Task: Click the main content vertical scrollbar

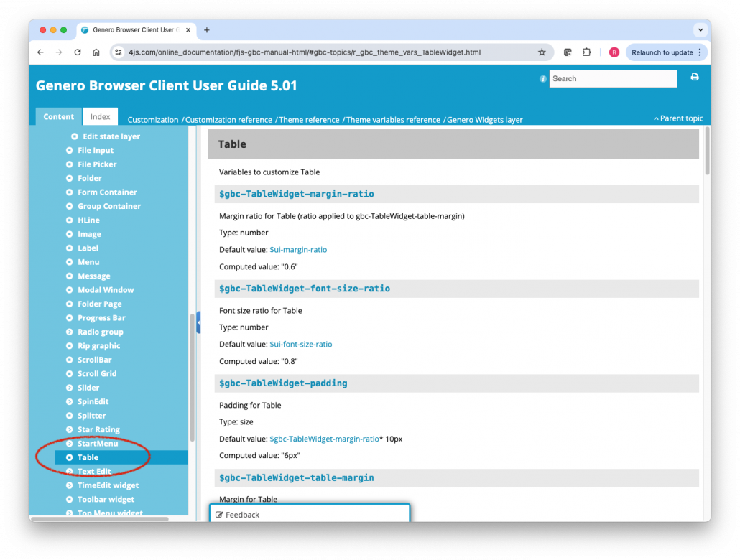Action: [708, 151]
